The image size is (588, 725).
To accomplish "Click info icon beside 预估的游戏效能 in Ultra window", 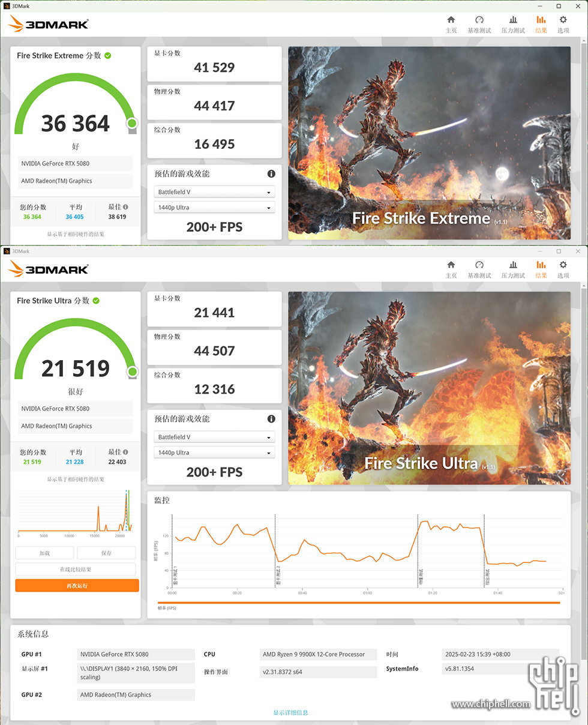I will [x=271, y=419].
